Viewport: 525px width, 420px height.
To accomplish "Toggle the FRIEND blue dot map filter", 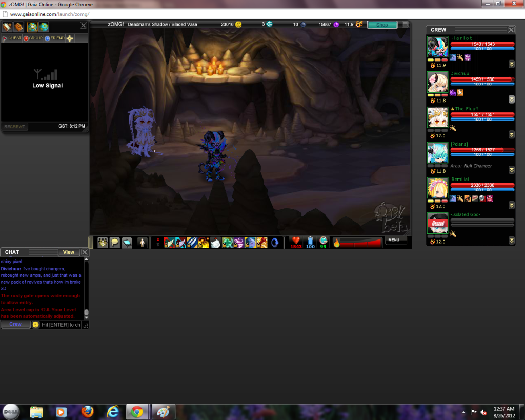I will 54,38.
